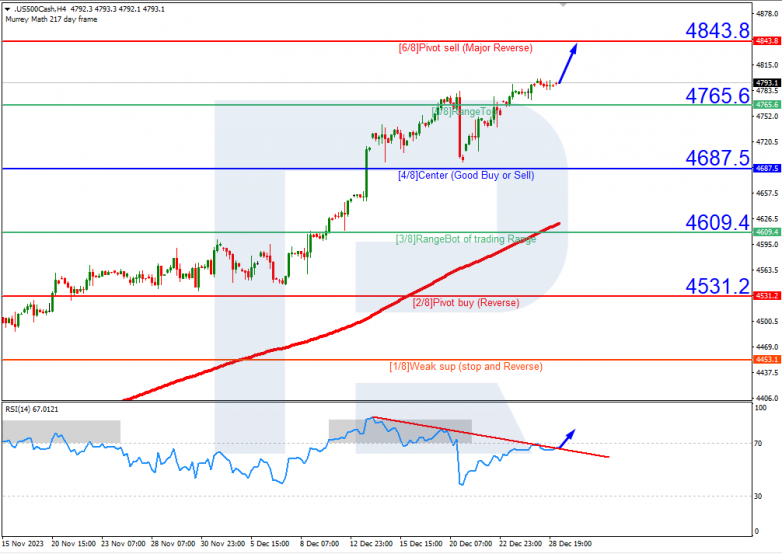Click the 20 Nov 15:00 time label

(x=73, y=544)
